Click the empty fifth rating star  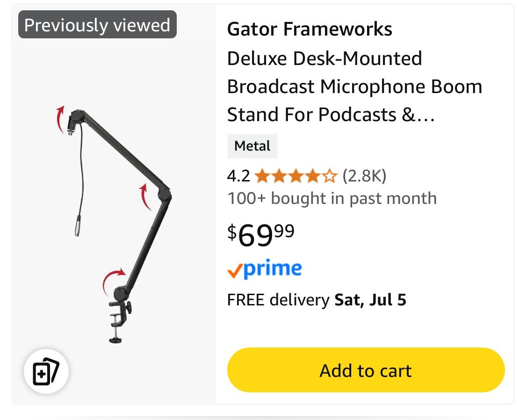330,176
